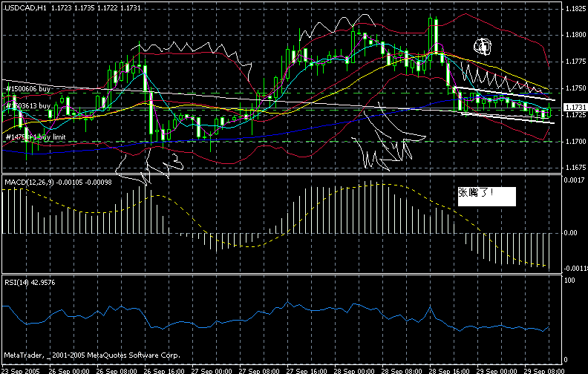Click the 28 Sep 08:00 time label
The width and height of the screenshot is (588, 374).
tap(402, 371)
